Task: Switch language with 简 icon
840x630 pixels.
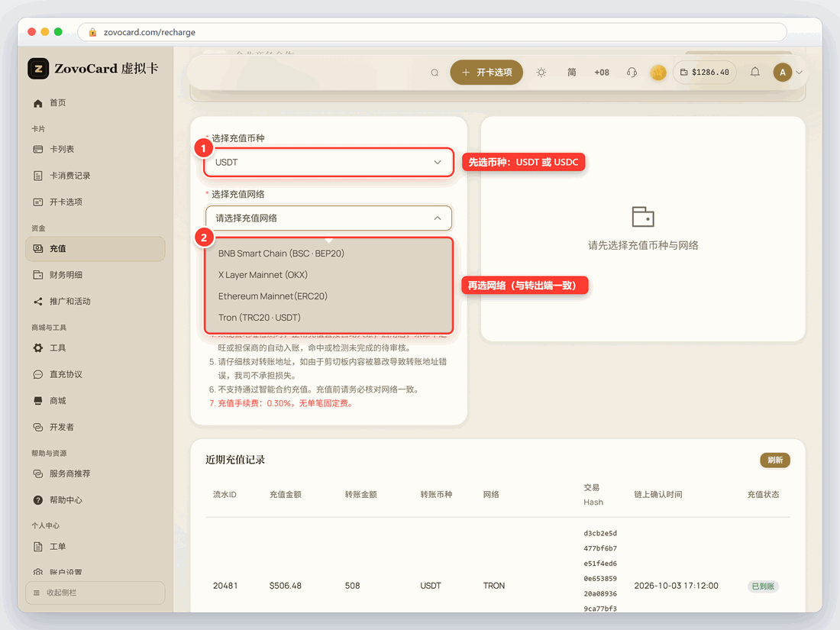Action: click(x=572, y=73)
